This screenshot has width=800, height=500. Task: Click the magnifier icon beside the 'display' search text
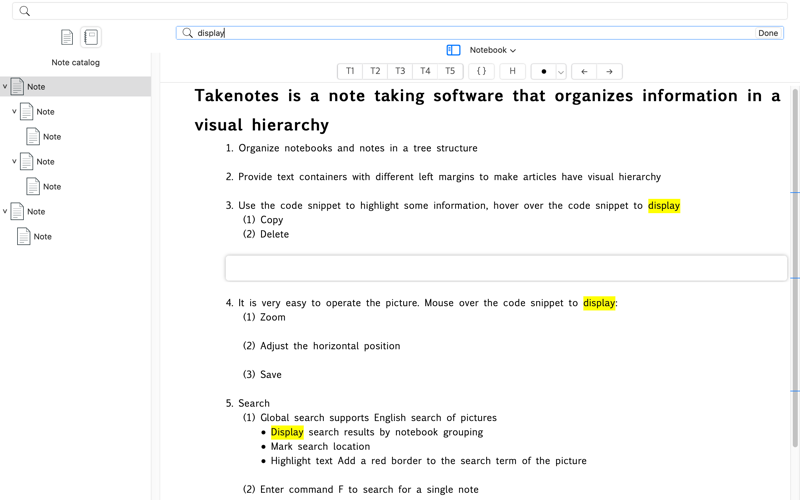(187, 33)
